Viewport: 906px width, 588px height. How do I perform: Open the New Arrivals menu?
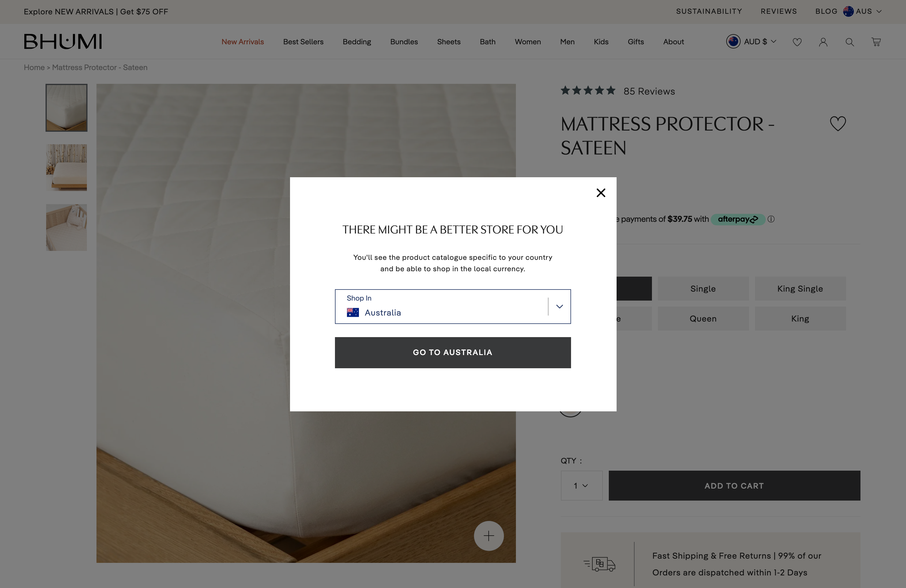[242, 42]
